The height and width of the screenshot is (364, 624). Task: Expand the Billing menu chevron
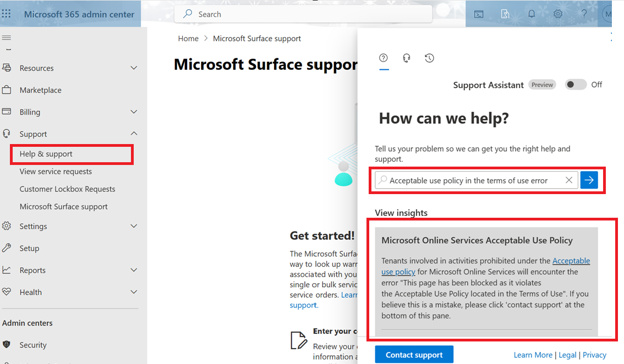click(x=134, y=112)
